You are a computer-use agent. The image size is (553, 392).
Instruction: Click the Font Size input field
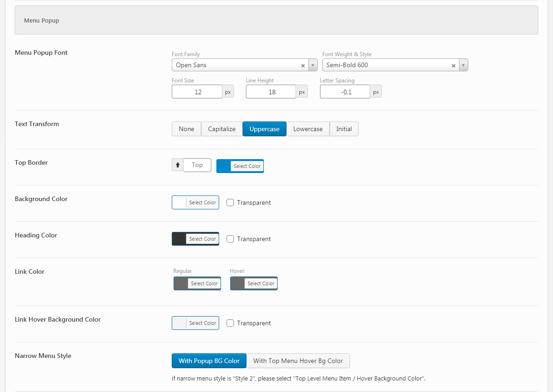(x=197, y=92)
